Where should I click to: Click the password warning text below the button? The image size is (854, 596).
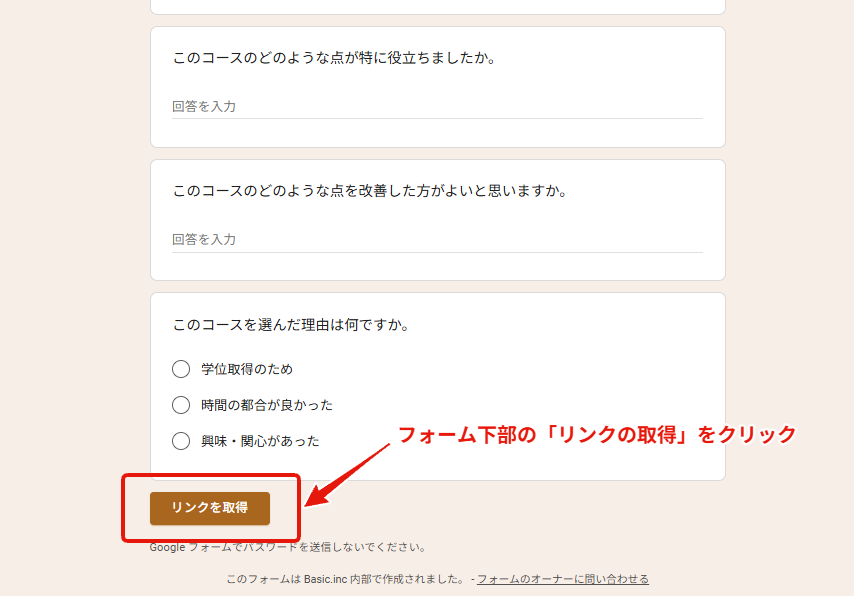point(288,547)
